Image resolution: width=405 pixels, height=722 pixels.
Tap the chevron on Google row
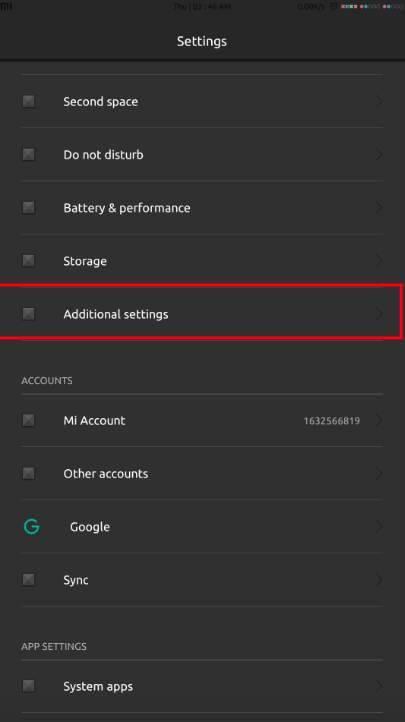(379, 526)
